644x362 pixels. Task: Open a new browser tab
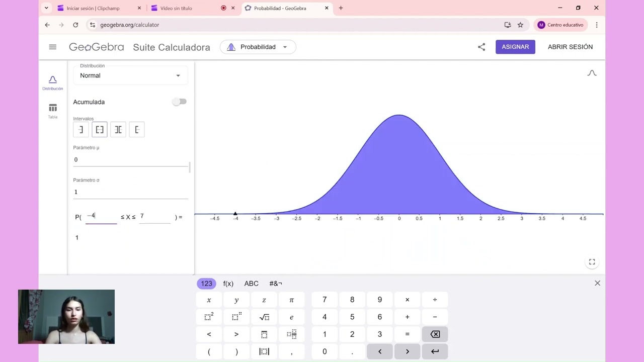(x=341, y=8)
